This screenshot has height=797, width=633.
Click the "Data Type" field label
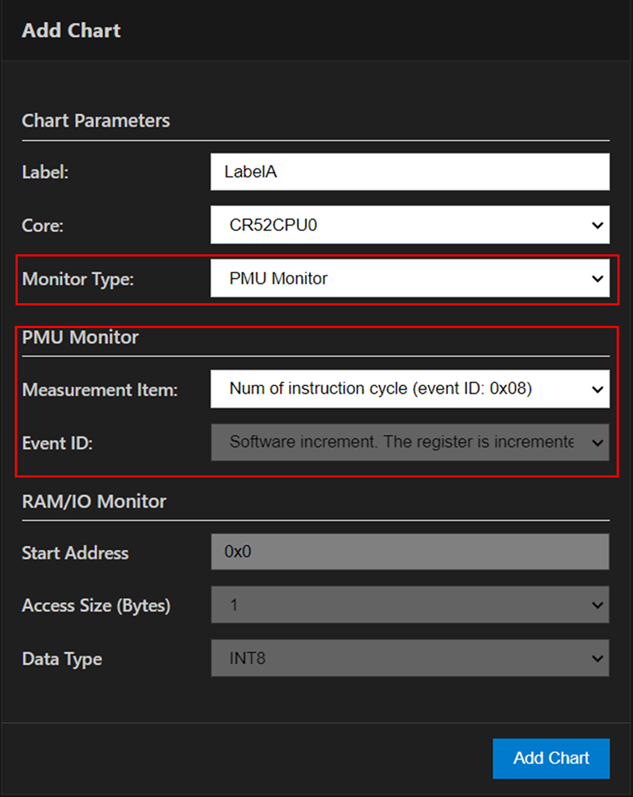[62, 659]
